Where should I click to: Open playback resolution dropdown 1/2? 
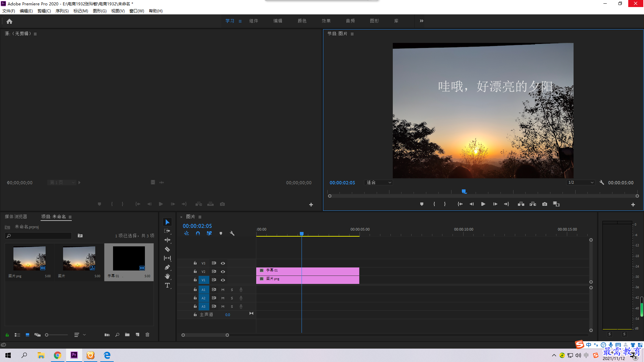click(581, 183)
